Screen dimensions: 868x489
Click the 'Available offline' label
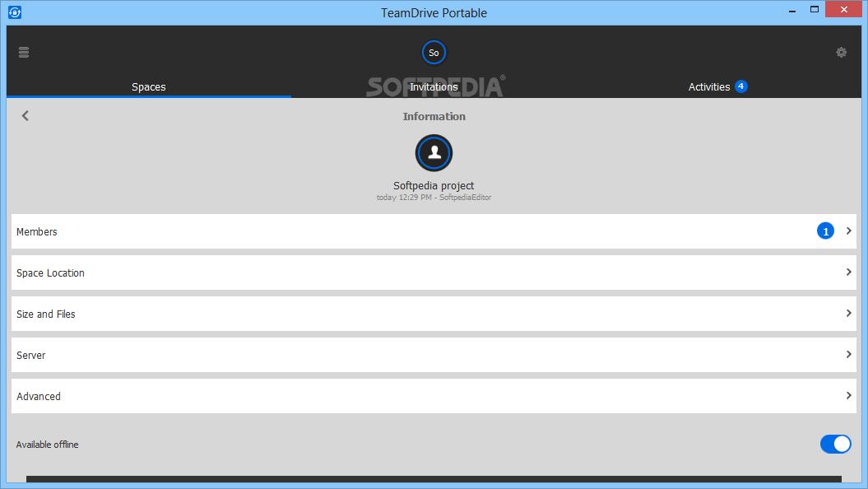click(48, 445)
